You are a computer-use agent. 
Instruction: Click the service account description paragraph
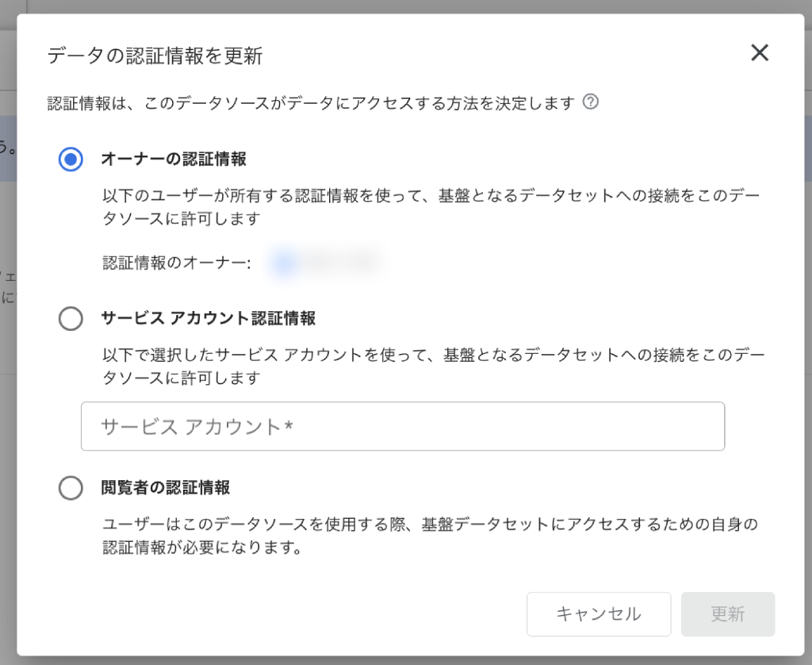point(434,366)
